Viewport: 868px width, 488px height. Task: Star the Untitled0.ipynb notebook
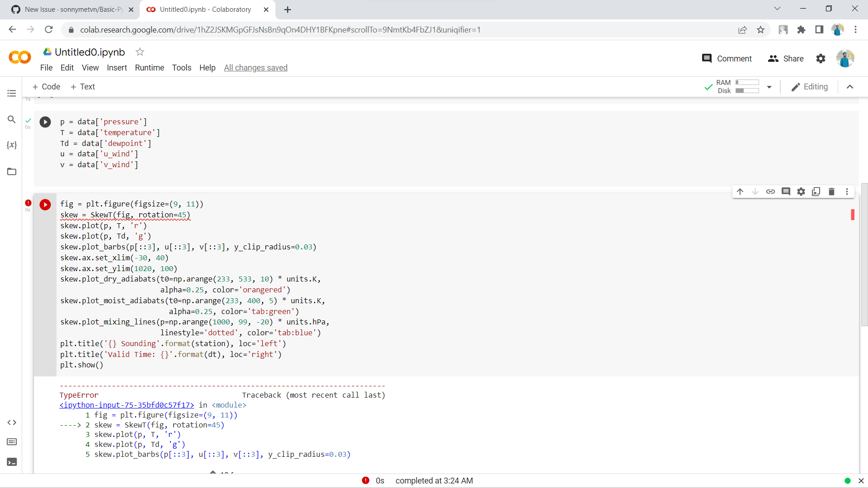(140, 52)
